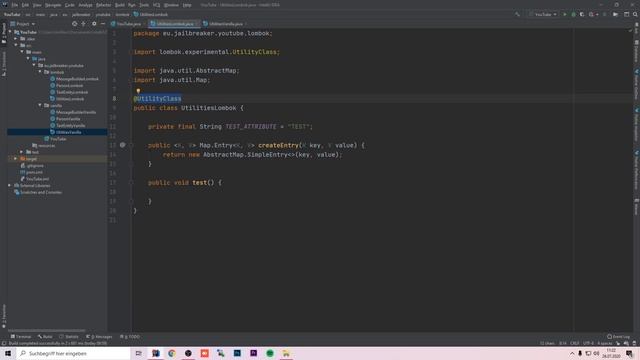
Task: Collapse the lombok package
Action: pos(40,72)
